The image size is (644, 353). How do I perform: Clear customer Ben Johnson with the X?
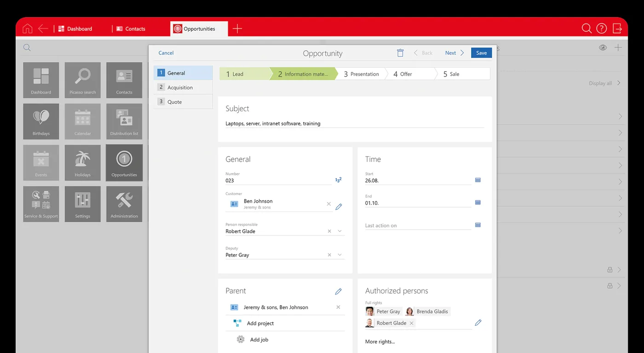[329, 204]
